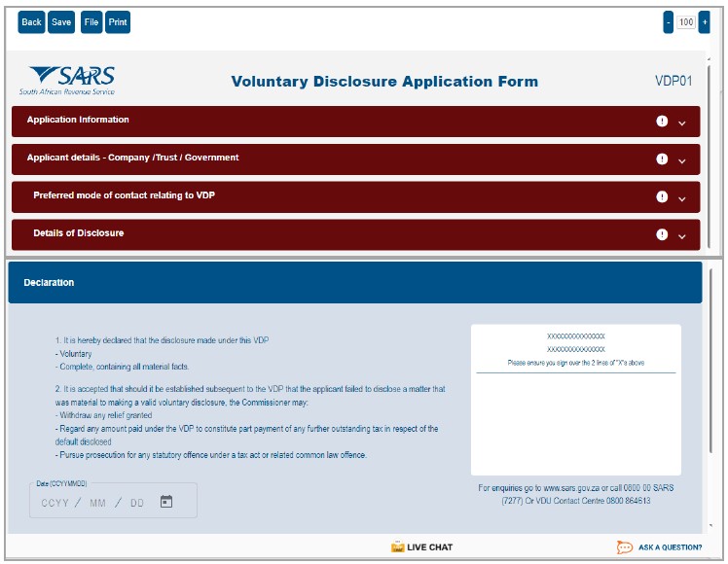Viewport: 728px width, 564px height.
Task: Click inside the signature box
Action: [576, 400]
